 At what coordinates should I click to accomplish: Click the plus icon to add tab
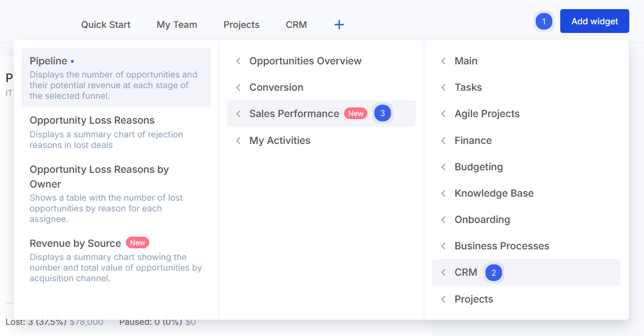click(x=339, y=24)
